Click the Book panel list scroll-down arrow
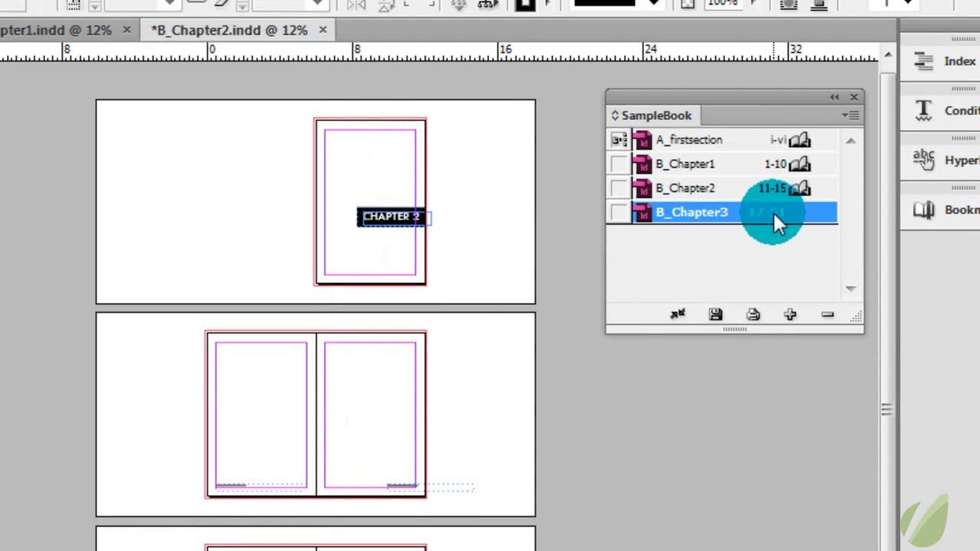980x551 pixels. [851, 289]
